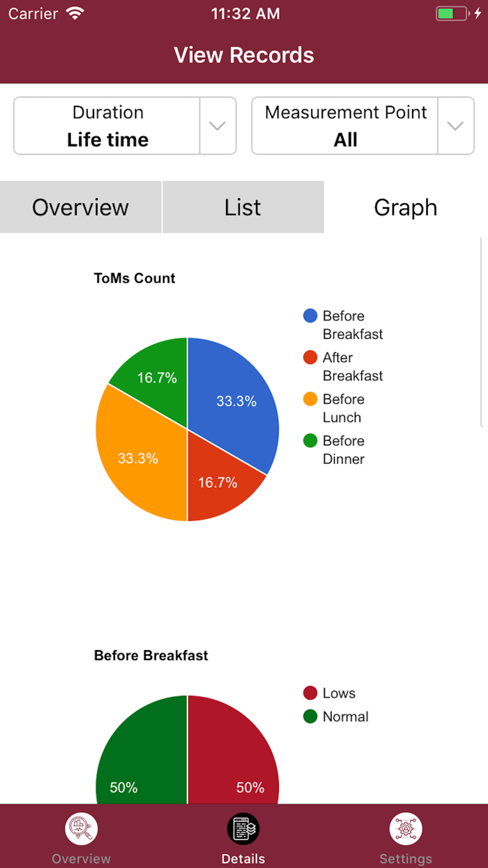Screen dimensions: 488x868
Task: Tap the battery indicator icon
Action: [452, 13]
